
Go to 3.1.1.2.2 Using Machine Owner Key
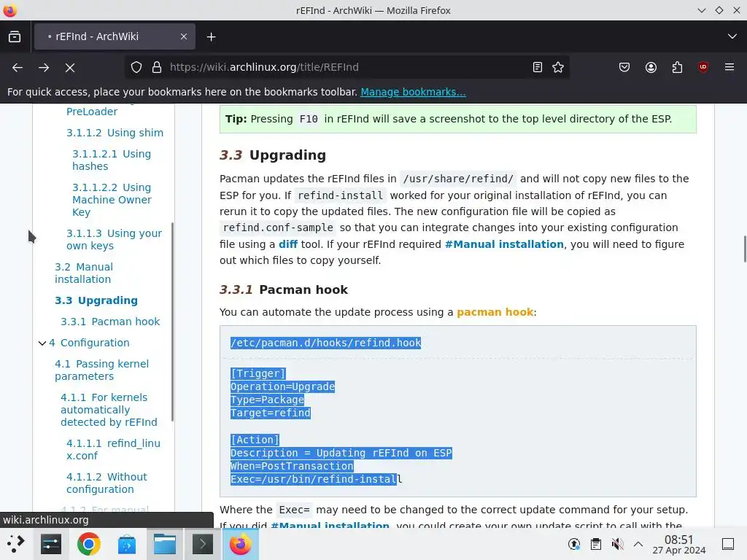112,200
